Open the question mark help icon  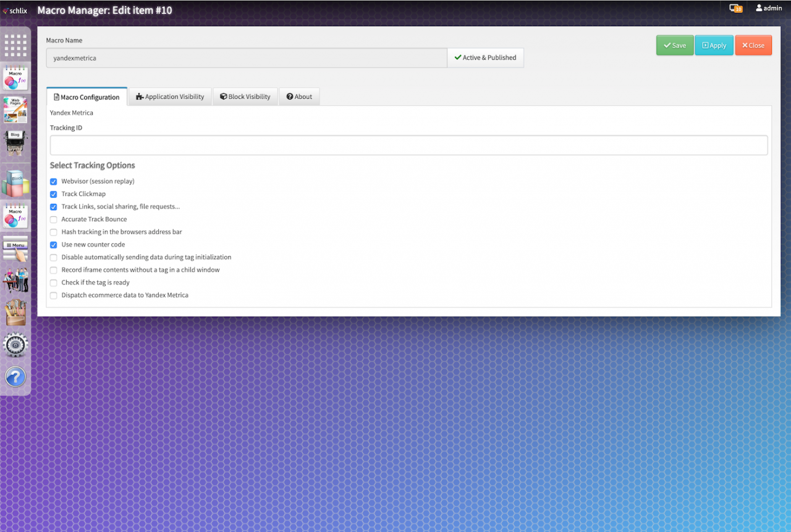15,377
